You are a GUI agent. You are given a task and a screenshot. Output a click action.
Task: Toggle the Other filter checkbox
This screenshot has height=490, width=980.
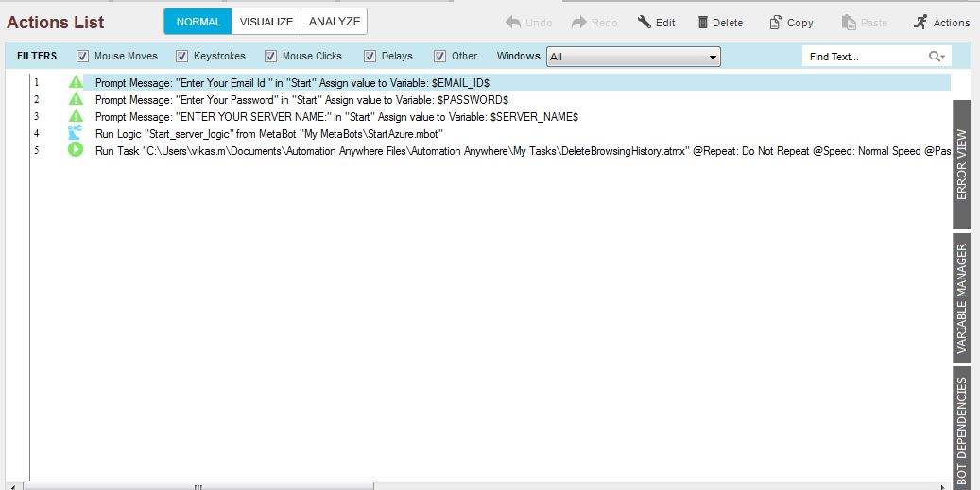(x=440, y=57)
